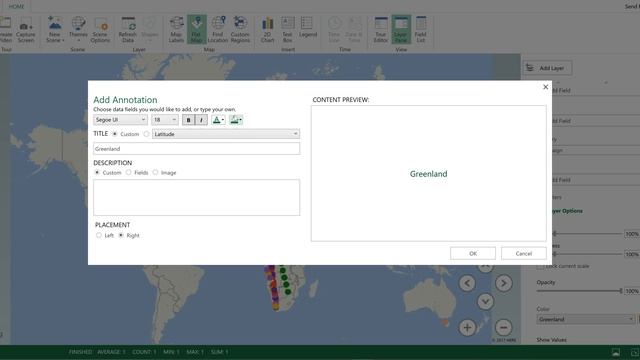Choose Right placement
Viewport: 640px width, 360px height.
pos(121,235)
